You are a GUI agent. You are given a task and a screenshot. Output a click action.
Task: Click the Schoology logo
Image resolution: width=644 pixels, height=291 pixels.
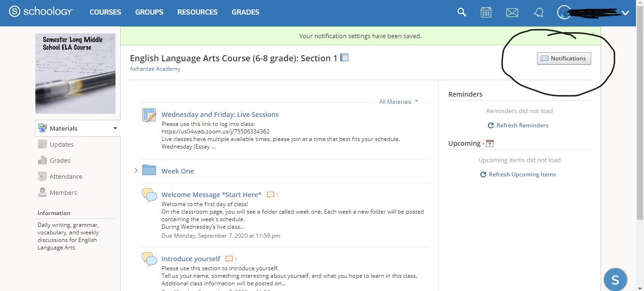click(x=41, y=12)
